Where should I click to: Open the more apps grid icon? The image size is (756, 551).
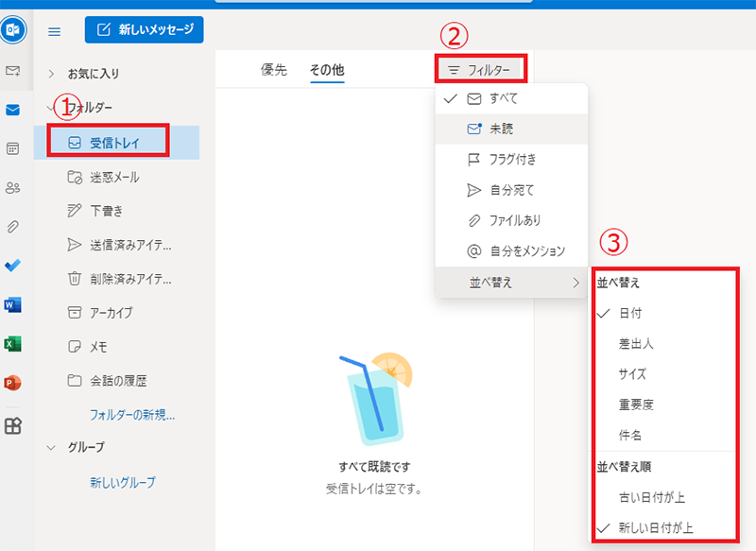13,425
